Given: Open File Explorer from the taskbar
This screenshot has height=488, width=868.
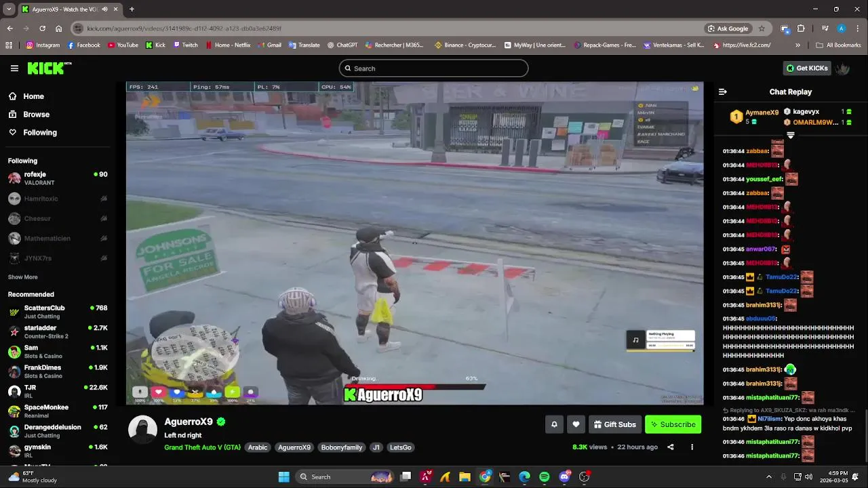Looking at the screenshot, I should [x=465, y=476].
